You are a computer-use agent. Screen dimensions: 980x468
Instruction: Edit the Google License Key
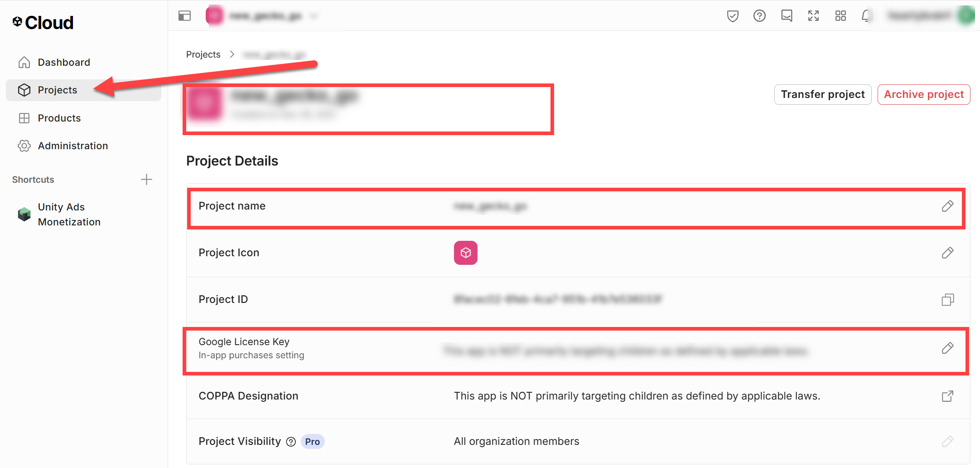[947, 348]
